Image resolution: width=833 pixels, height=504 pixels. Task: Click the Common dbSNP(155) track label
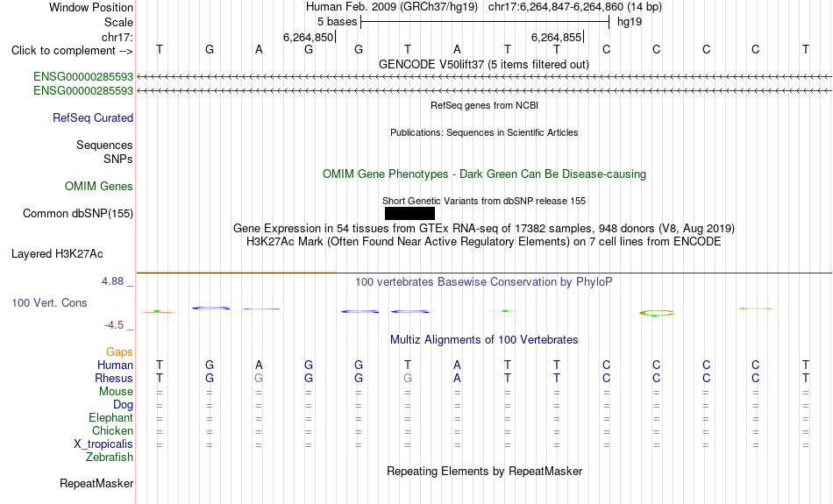pos(77,214)
